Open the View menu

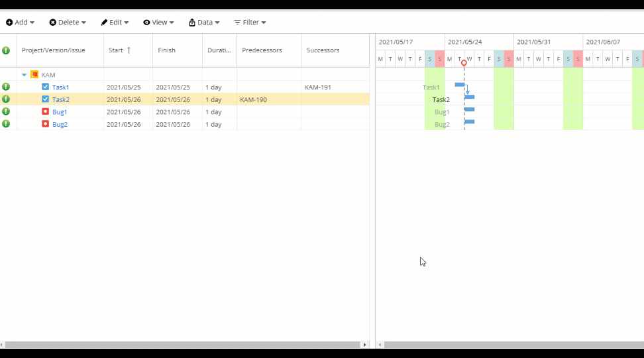(x=158, y=23)
